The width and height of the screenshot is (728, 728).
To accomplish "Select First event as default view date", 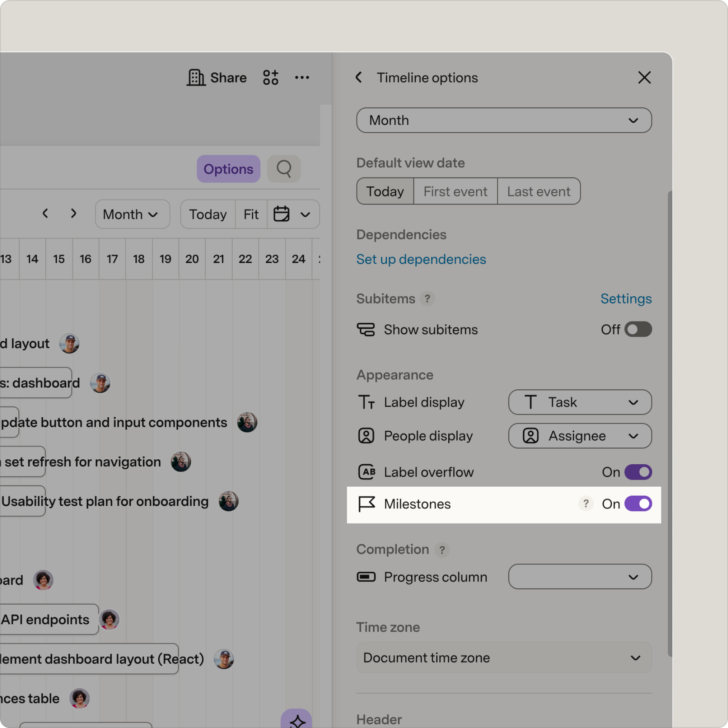I will [x=456, y=191].
